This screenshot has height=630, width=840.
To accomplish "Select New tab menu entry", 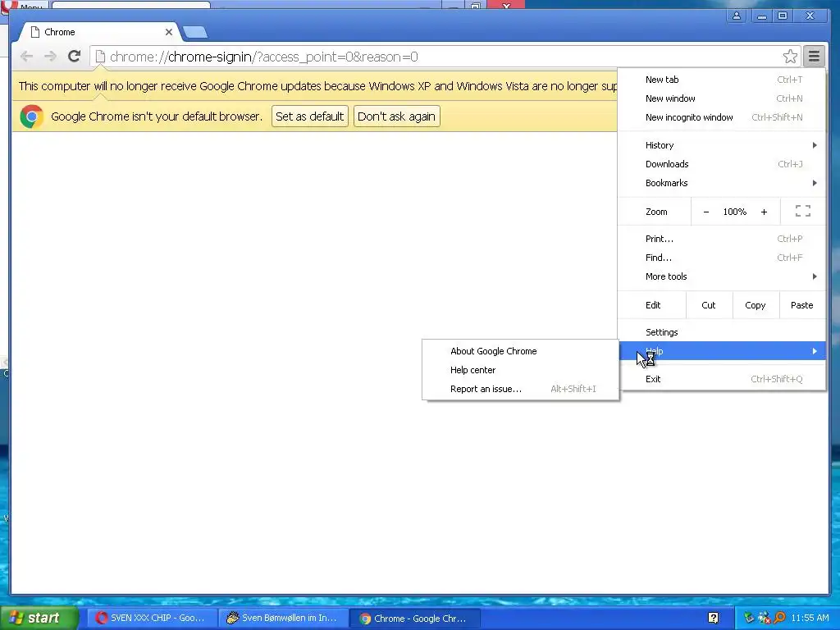I will point(722,80).
